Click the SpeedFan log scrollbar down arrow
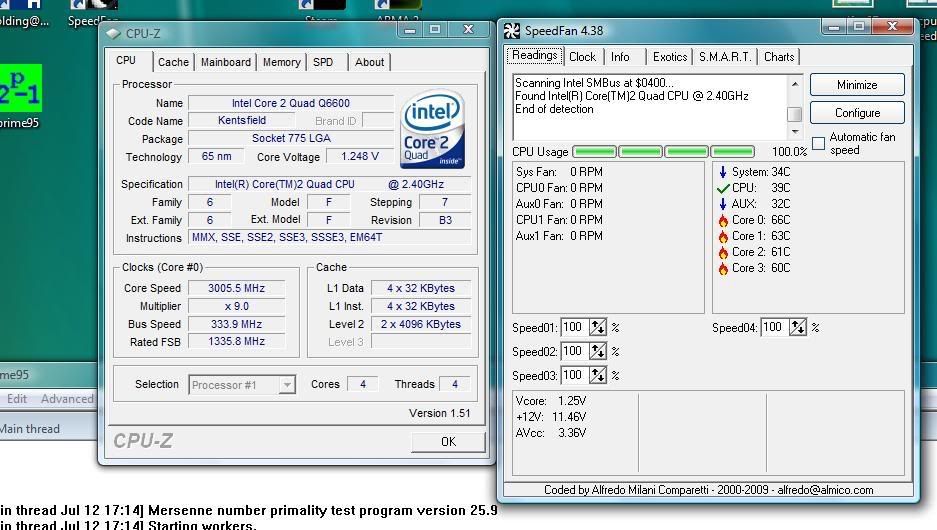937x530 pixels. [794, 131]
